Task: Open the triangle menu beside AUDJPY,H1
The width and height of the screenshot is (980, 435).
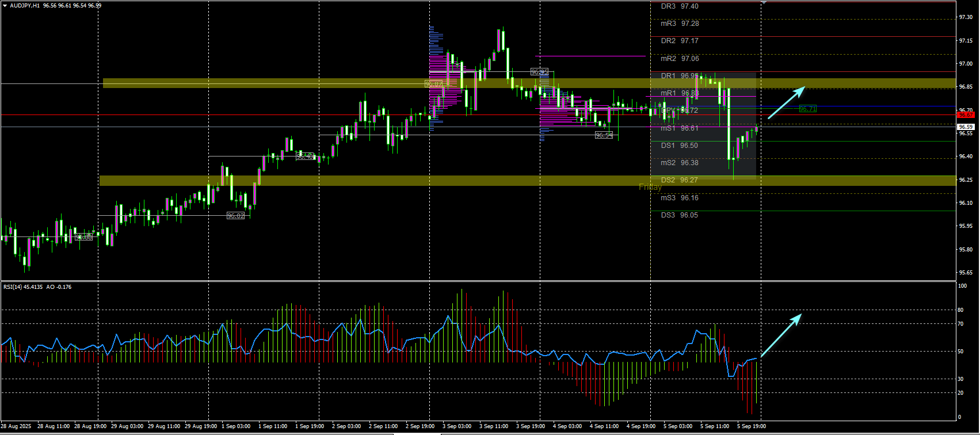Action: pos(5,6)
